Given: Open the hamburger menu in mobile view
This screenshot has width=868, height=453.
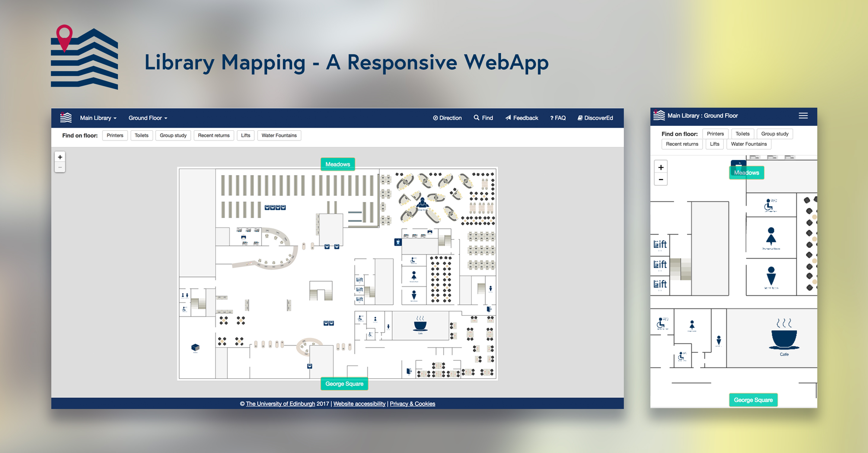Looking at the screenshot, I should point(803,116).
